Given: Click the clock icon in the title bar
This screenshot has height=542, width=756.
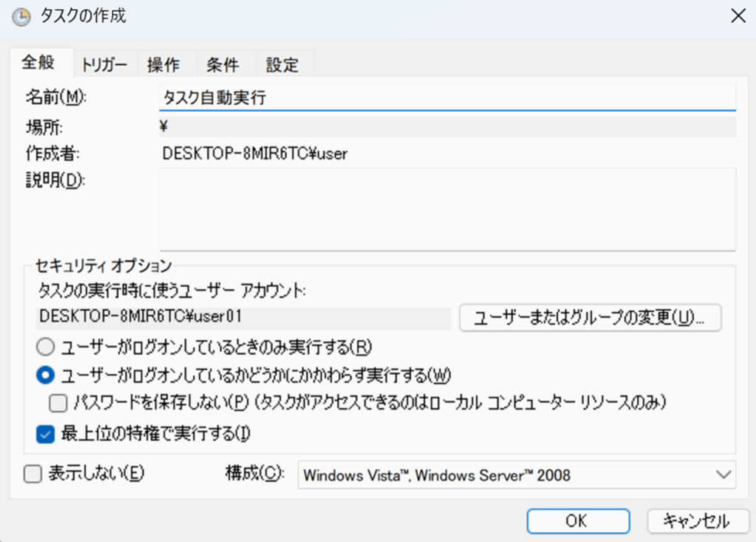Looking at the screenshot, I should tap(21, 16).
